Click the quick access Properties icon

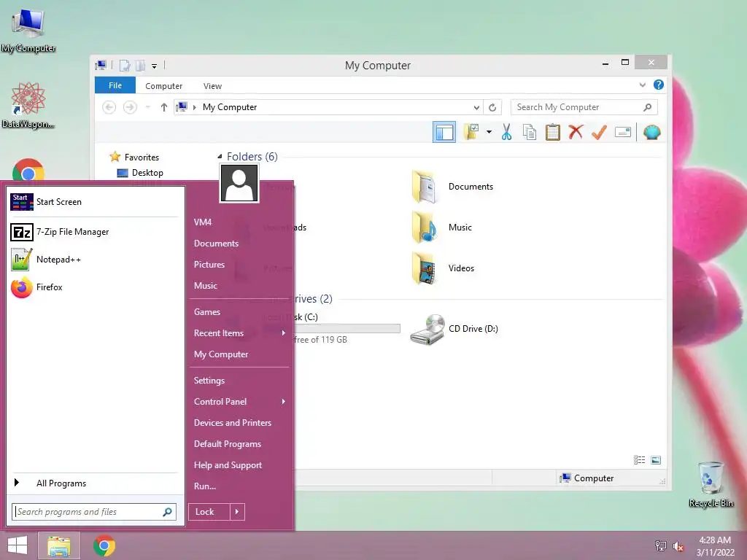[125, 66]
